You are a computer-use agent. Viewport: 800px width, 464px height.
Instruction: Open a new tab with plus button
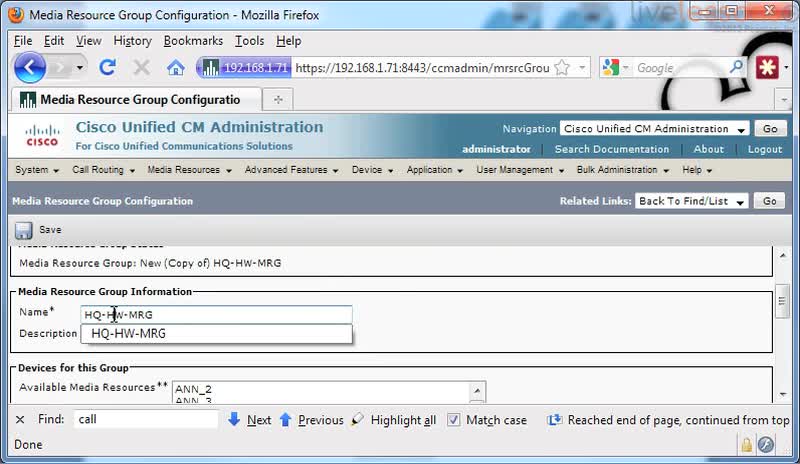[278, 100]
